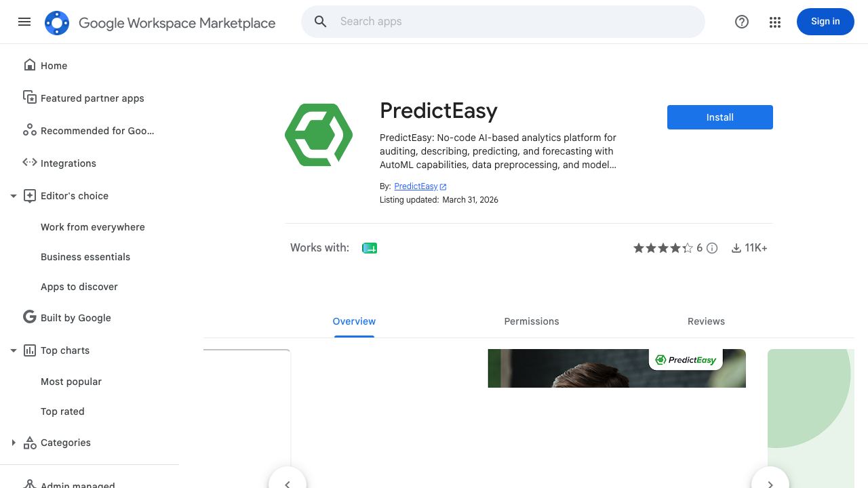Switch to the Overview tab

tap(354, 321)
